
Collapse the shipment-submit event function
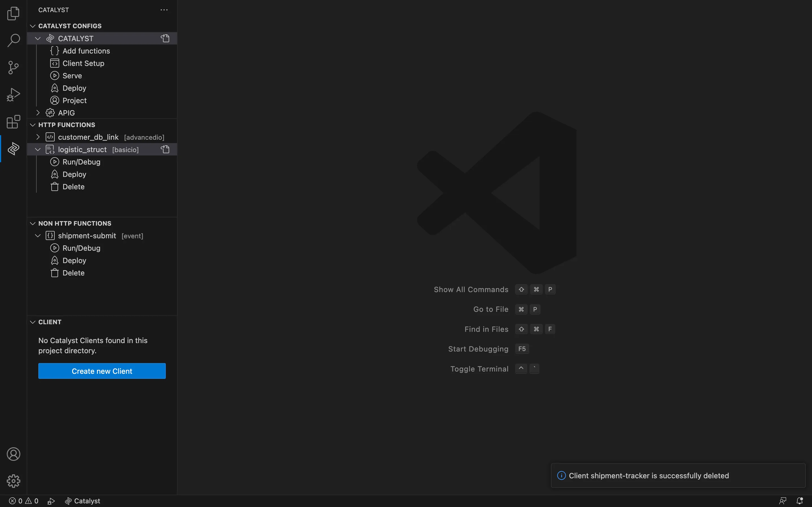coord(38,236)
